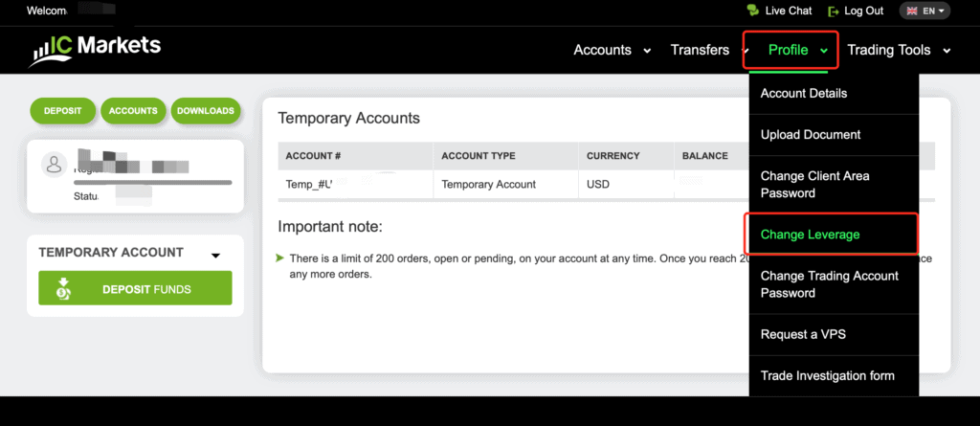
Task: Click the account status progress bar
Action: (x=152, y=183)
